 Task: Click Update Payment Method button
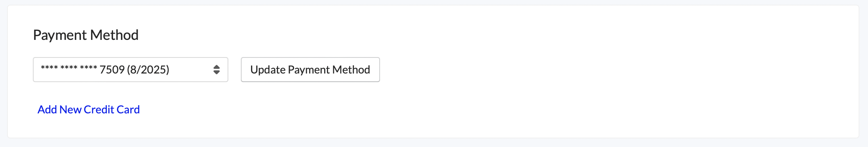310,70
